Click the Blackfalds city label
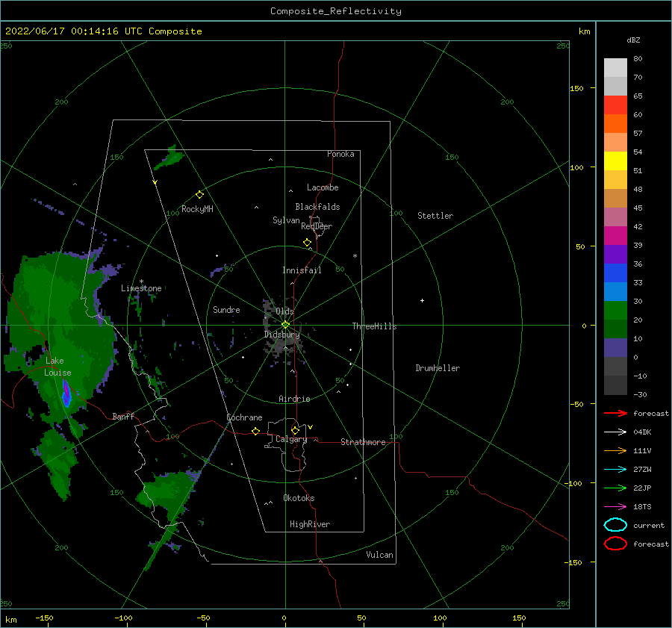The width and height of the screenshot is (672, 628). point(317,207)
